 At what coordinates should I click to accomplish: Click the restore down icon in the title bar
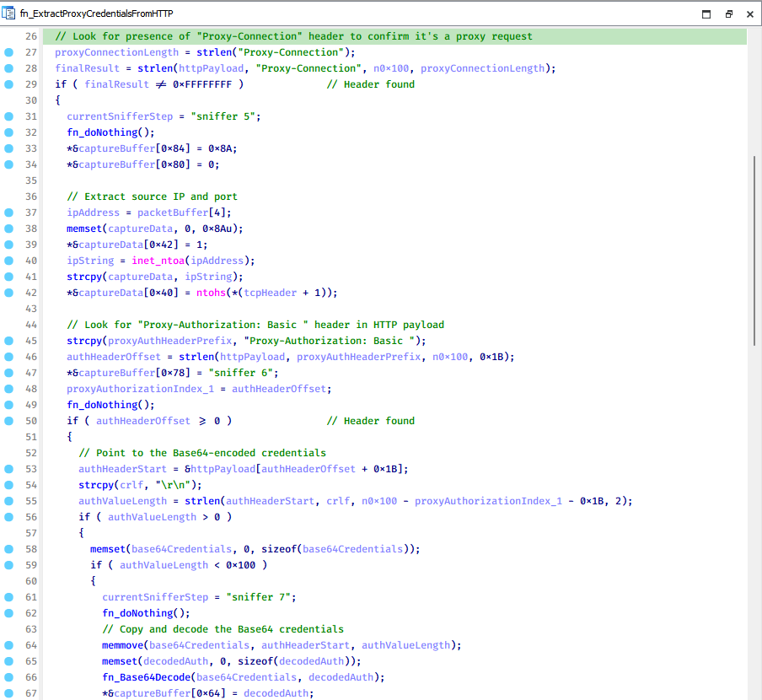(728, 13)
